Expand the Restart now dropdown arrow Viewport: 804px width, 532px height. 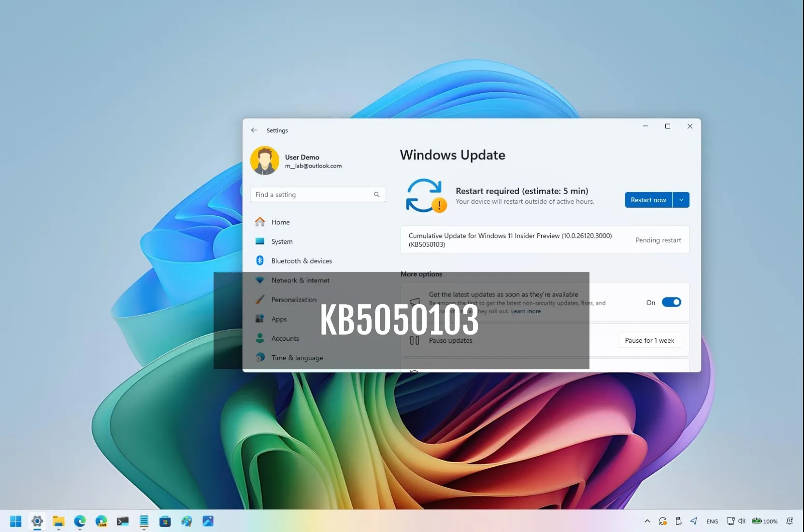point(681,199)
